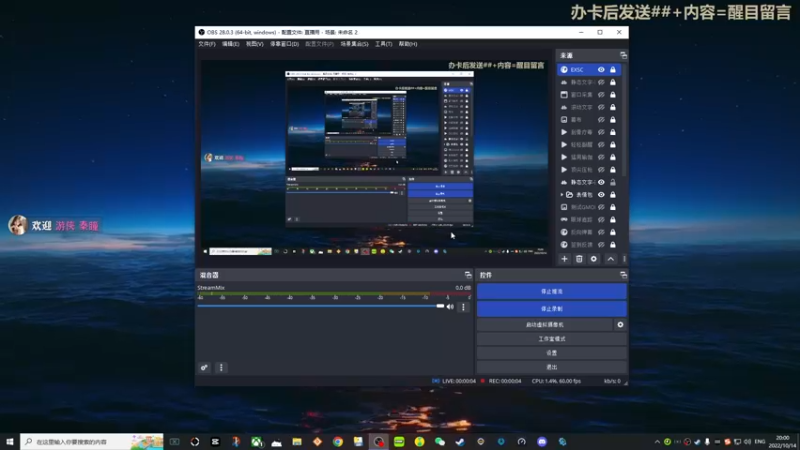The image size is (800, 450).
Task: Open the 文件(F) menu
Action: click(207, 44)
